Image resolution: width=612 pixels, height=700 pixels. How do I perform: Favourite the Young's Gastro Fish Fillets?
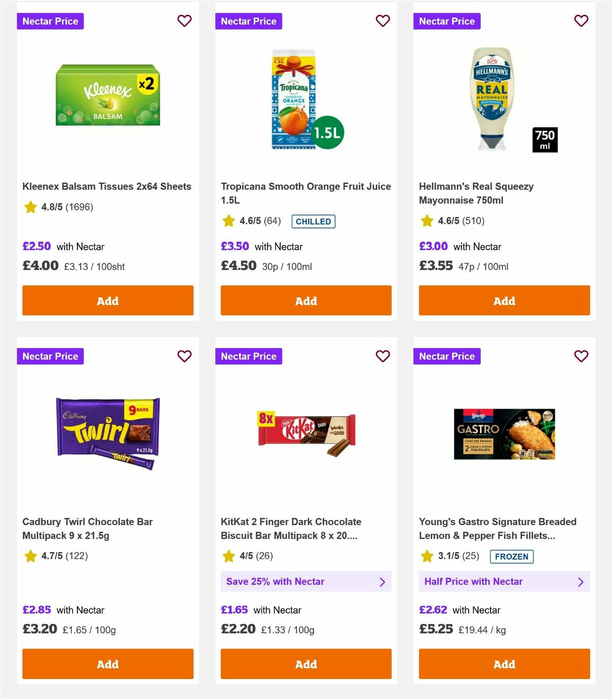(x=580, y=356)
